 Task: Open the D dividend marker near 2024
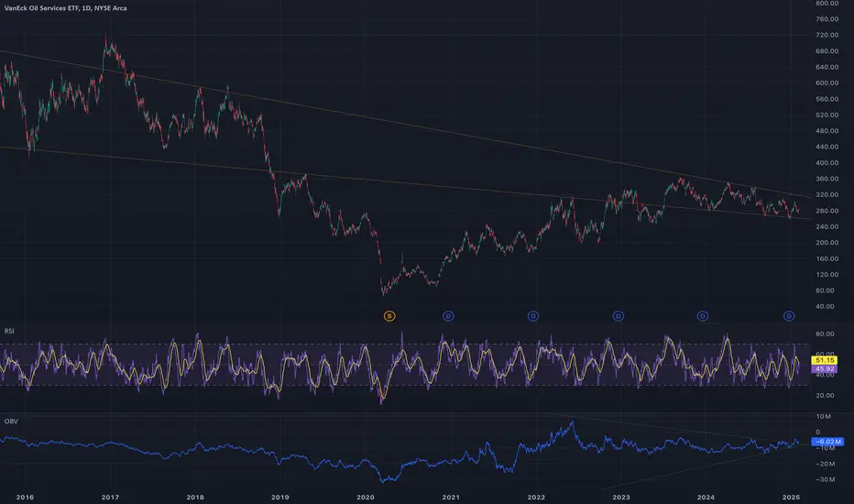(703, 316)
